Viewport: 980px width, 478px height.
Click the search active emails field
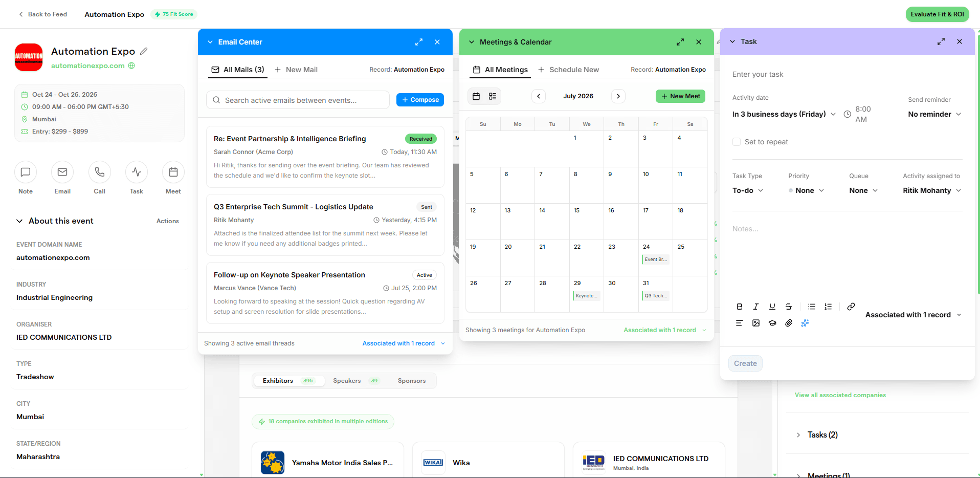[298, 100]
